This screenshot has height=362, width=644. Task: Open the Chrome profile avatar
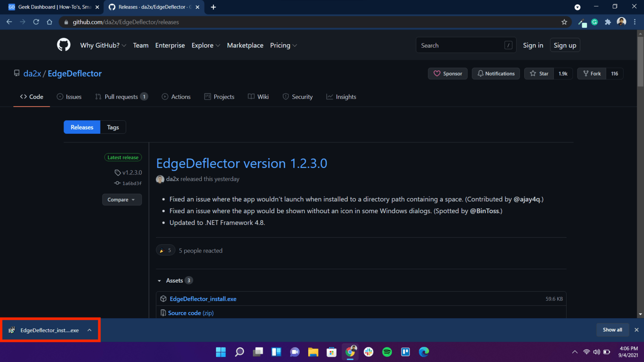click(x=621, y=22)
